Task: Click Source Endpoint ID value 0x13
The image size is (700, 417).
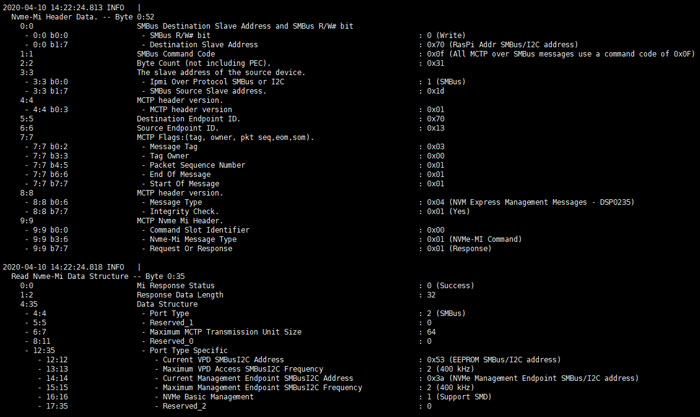Action: click(435, 128)
